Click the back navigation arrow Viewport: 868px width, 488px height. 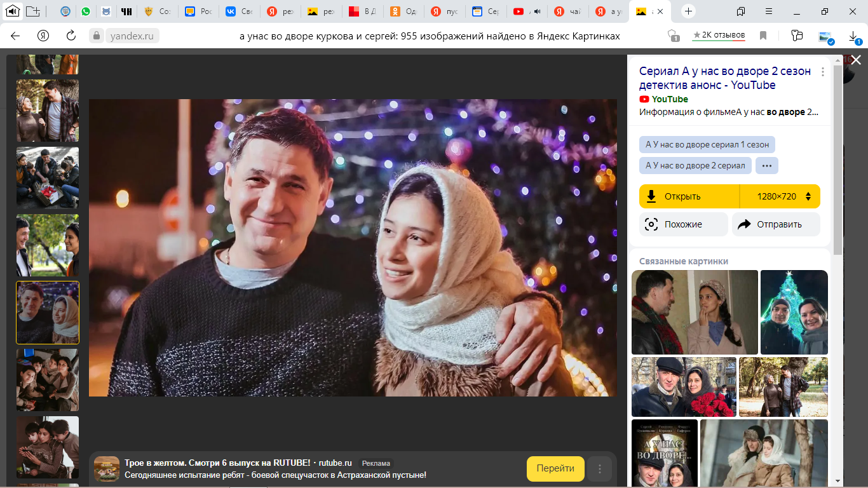[15, 36]
